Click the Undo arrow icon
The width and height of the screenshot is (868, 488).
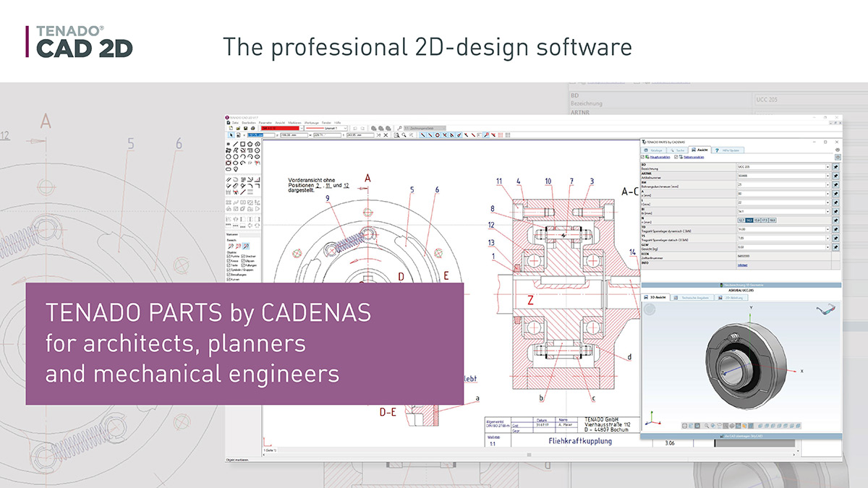(355, 128)
